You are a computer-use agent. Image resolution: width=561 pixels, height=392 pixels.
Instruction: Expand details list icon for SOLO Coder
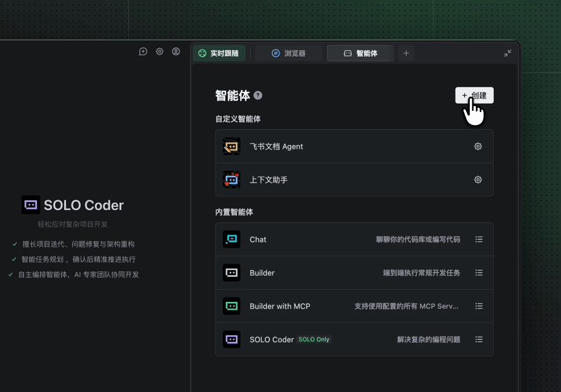tap(479, 339)
